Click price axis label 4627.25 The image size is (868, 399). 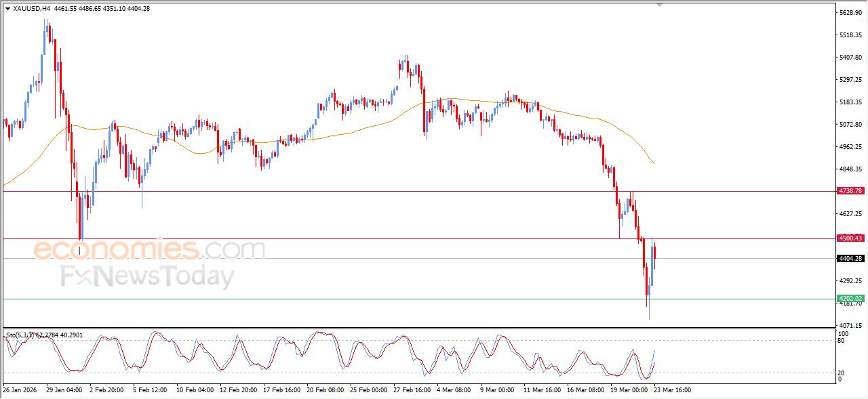[850, 214]
